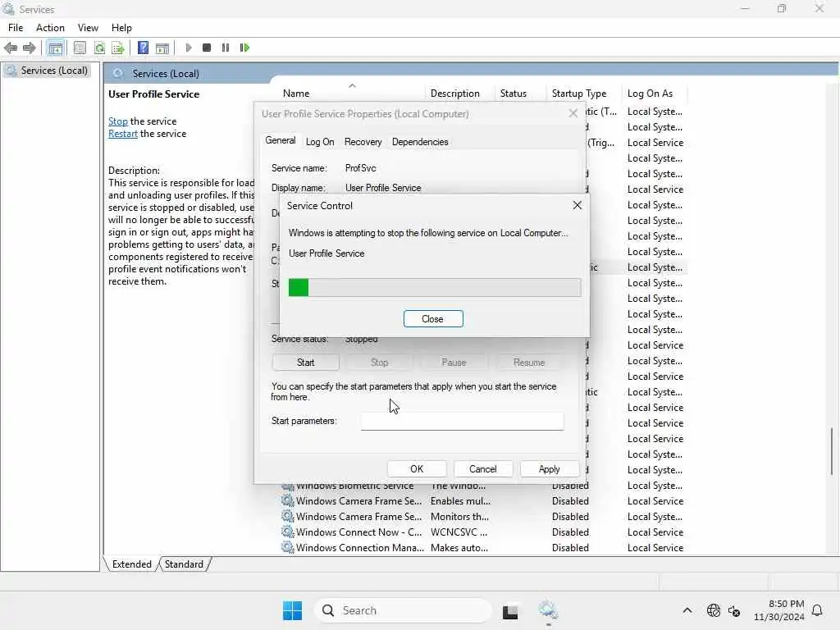The image size is (840, 630).
Task: Click the Export List toolbar icon
Action: pyautogui.click(x=118, y=48)
